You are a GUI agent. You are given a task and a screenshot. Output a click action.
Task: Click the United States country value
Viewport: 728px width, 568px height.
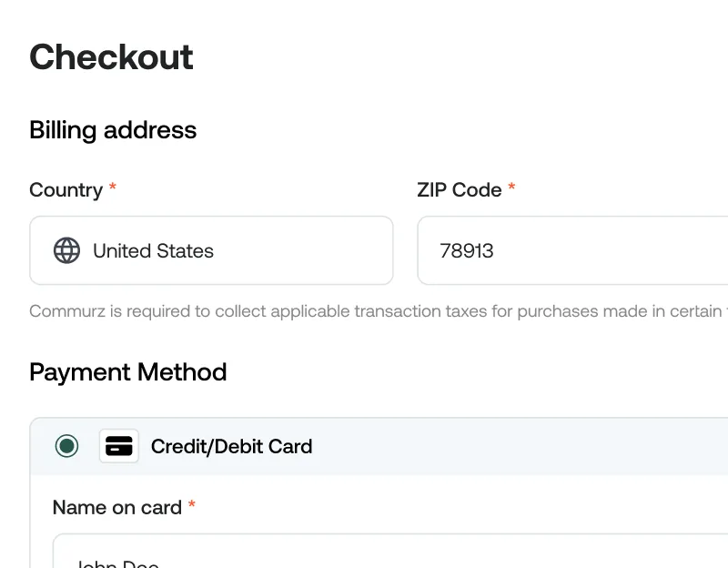(153, 251)
